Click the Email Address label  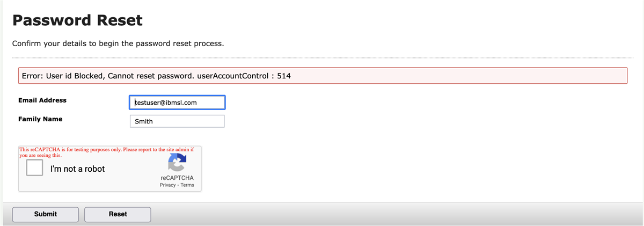coord(42,100)
